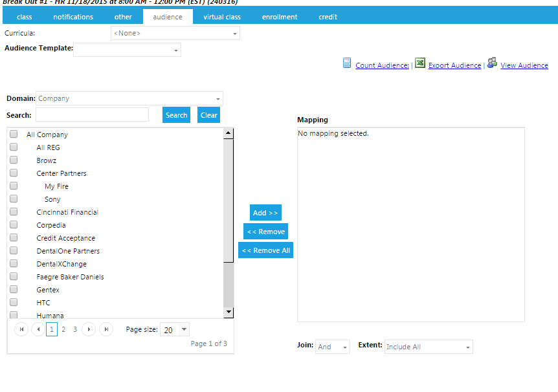Viewport: 558px width, 392px height.
Task: Click the View Audience people icon
Action: pyautogui.click(x=492, y=63)
